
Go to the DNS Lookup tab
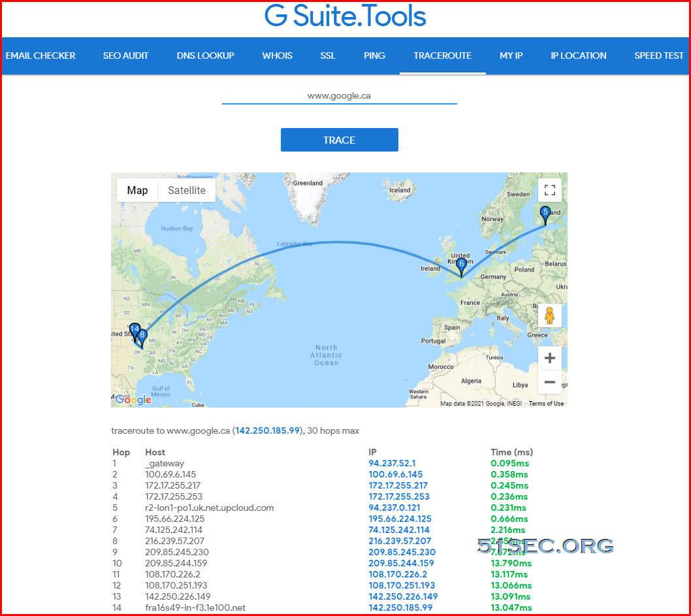click(x=205, y=56)
